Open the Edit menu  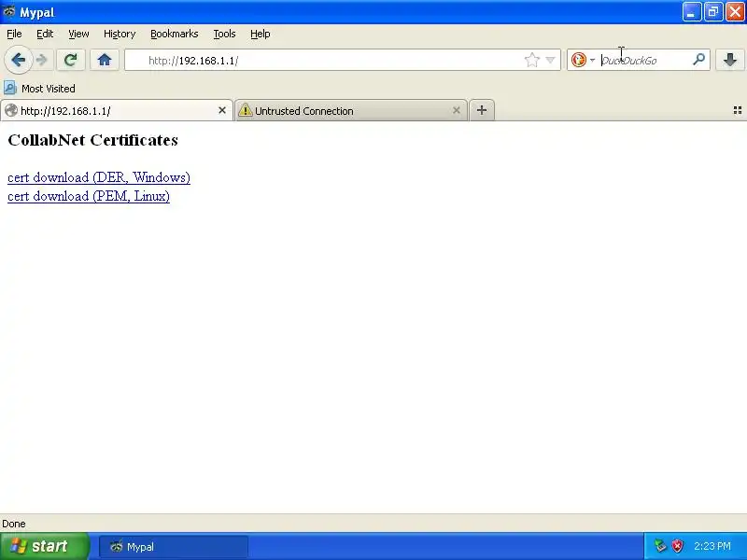tap(45, 34)
